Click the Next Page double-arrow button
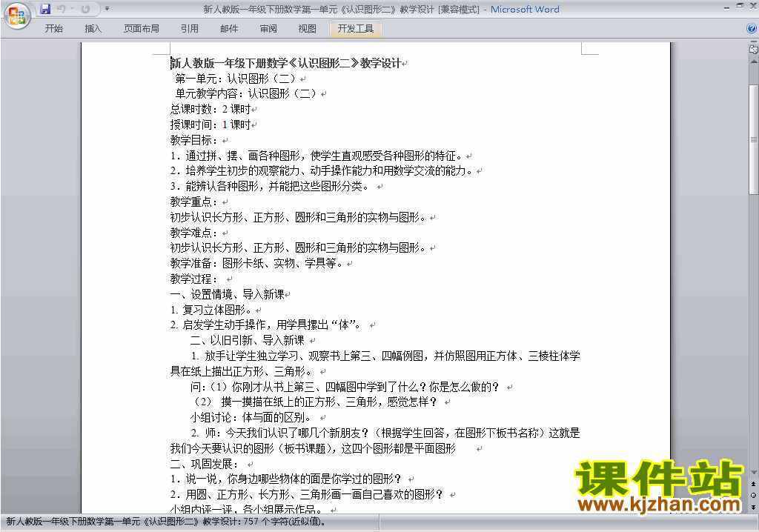Screen dimensions: 759x532 pyautogui.click(x=753, y=507)
